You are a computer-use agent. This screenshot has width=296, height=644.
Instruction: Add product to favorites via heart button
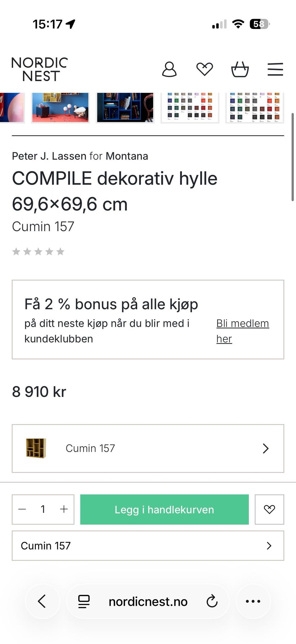tap(269, 509)
